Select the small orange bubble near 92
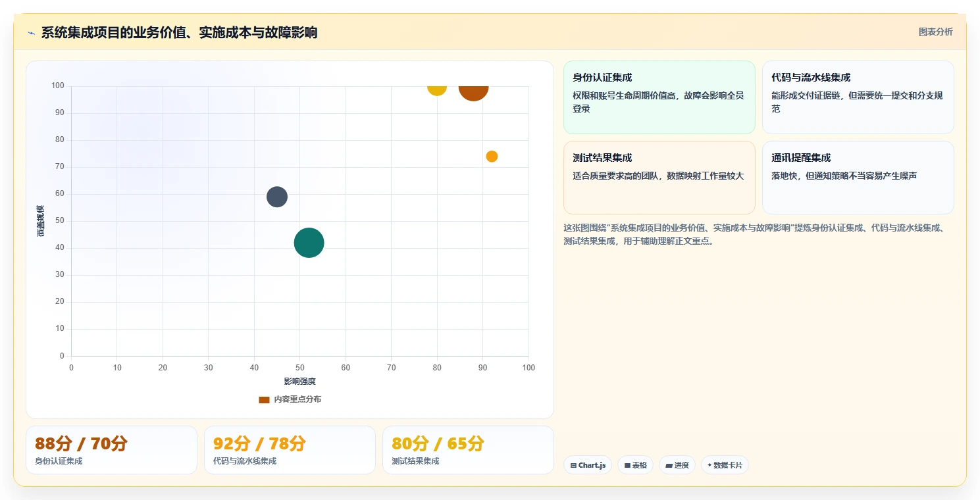The height and width of the screenshot is (500, 980). coord(492,156)
